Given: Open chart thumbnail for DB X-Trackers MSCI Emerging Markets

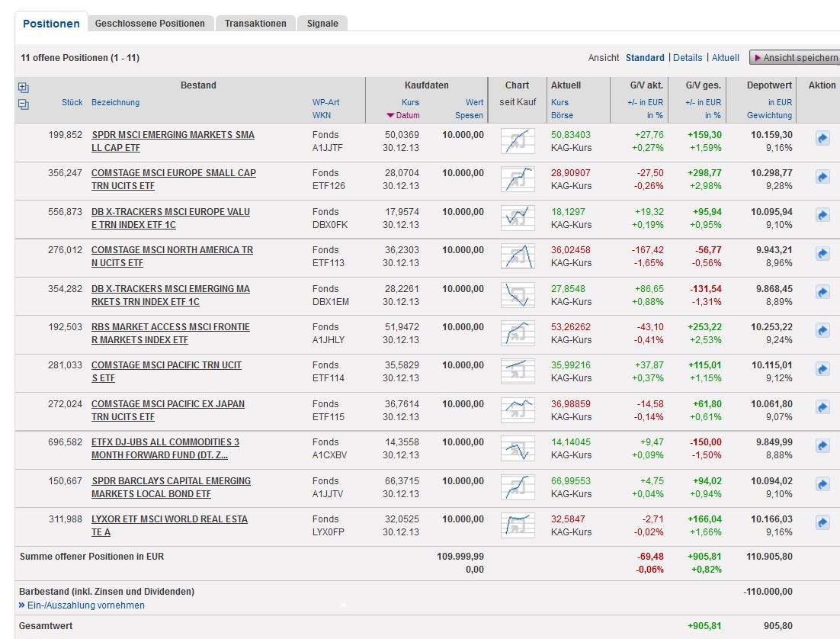Looking at the screenshot, I should pyautogui.click(x=517, y=294).
